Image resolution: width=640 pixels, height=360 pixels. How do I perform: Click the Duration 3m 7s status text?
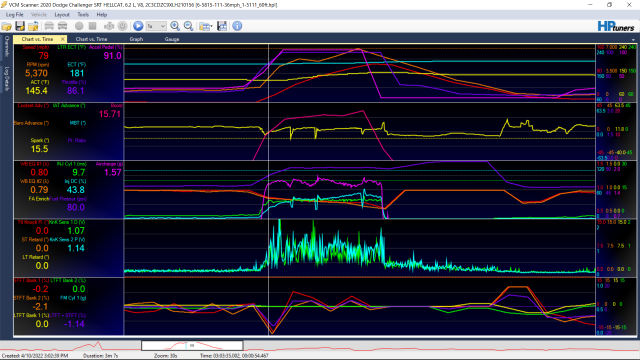tap(100, 356)
